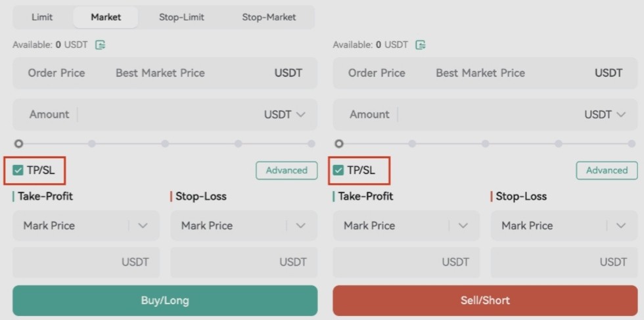Expand Stop-Loss Mark Price dropdown in Buy panel

pos(301,225)
